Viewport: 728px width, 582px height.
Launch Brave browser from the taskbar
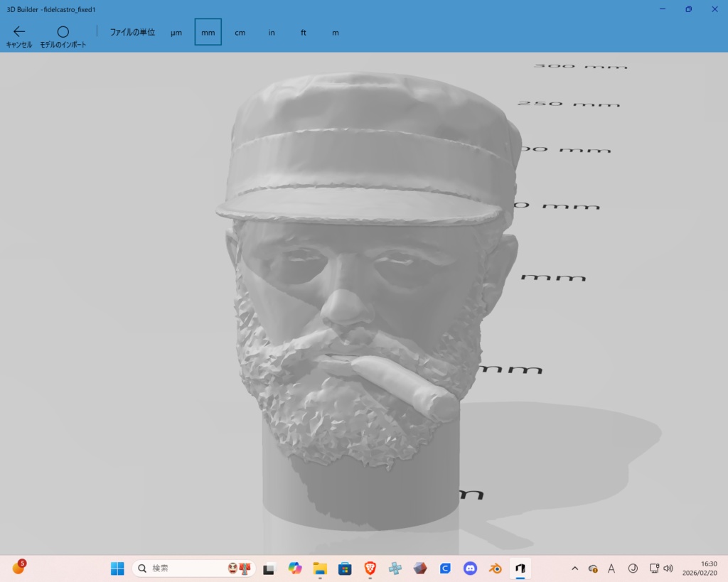(370, 568)
